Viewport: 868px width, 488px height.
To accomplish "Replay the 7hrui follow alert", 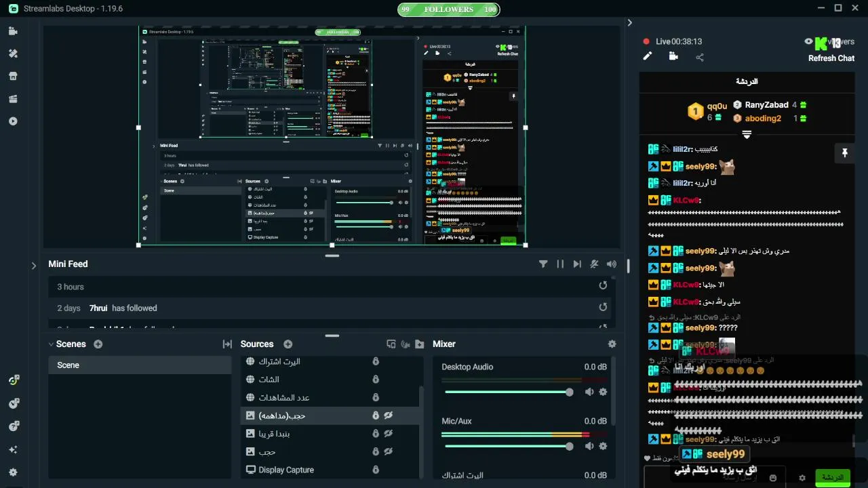I will pyautogui.click(x=603, y=307).
